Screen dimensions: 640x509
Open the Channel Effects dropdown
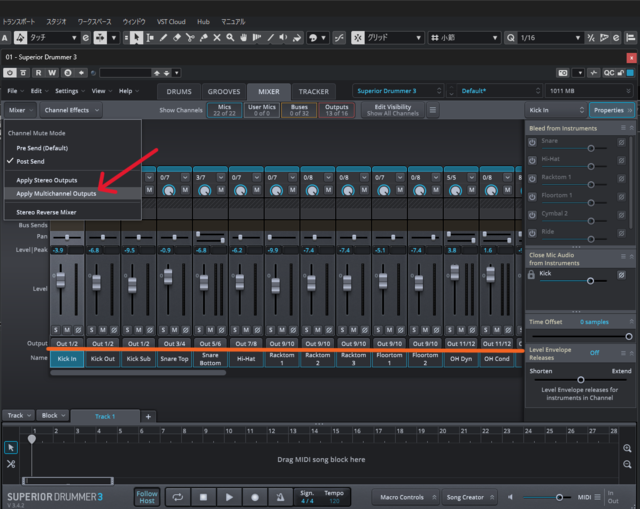tap(71, 110)
